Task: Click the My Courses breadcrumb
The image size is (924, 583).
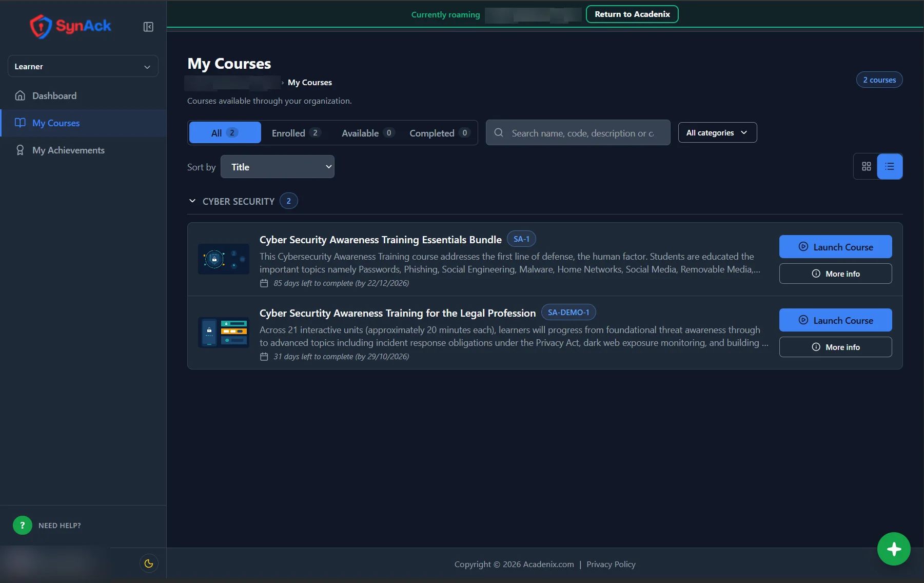Action: coord(310,83)
